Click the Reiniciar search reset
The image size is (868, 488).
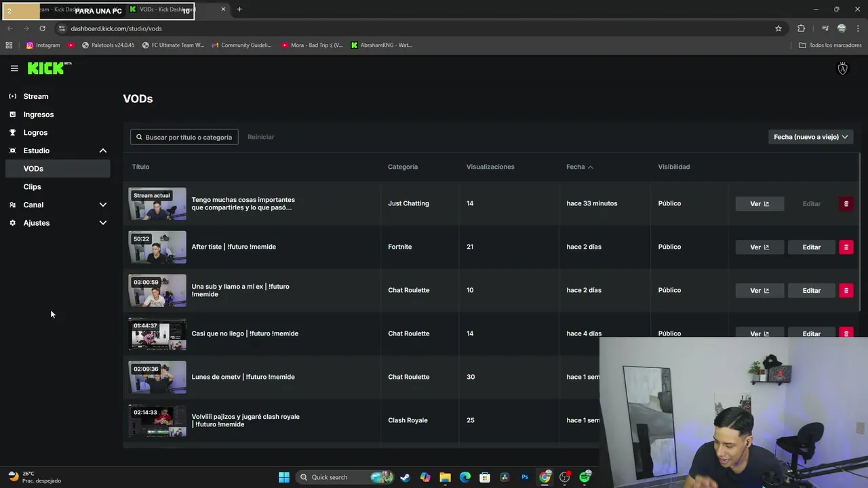point(260,137)
